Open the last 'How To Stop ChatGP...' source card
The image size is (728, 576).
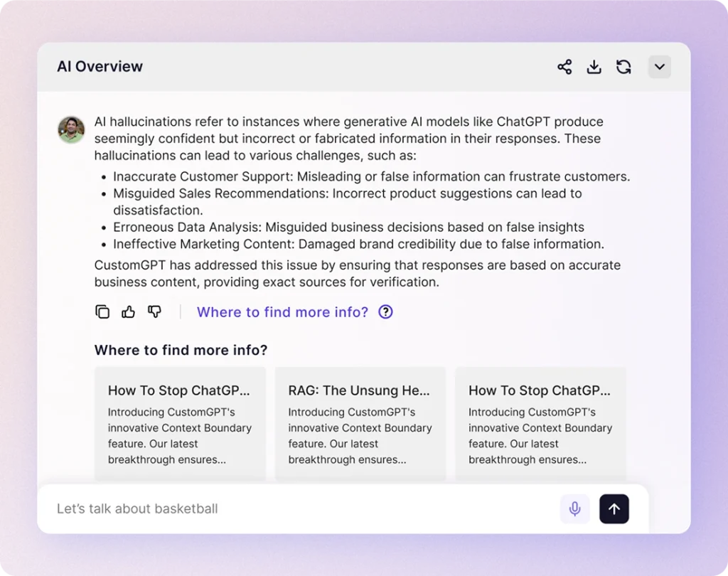(540, 424)
